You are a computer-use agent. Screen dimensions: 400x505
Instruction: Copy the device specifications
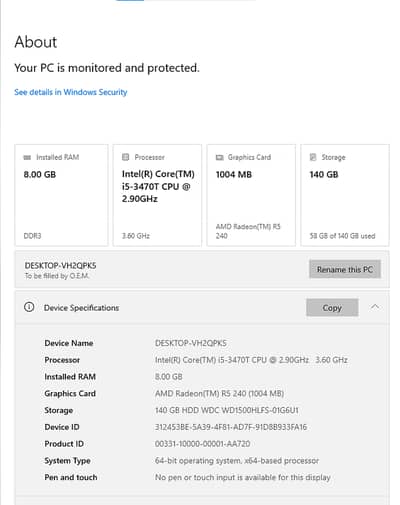332,308
